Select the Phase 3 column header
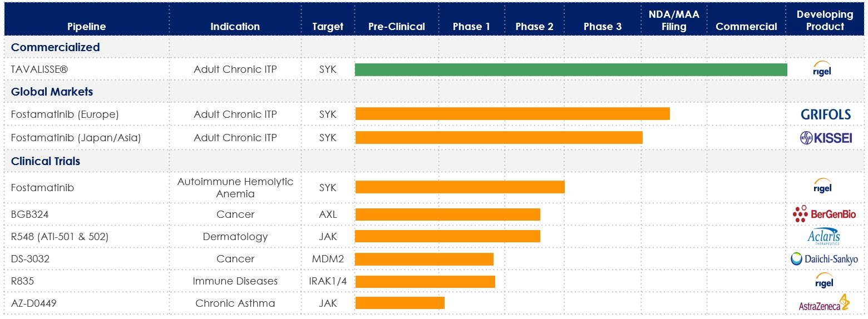Image resolution: width=868 pixels, height=319 pixels. (x=603, y=26)
